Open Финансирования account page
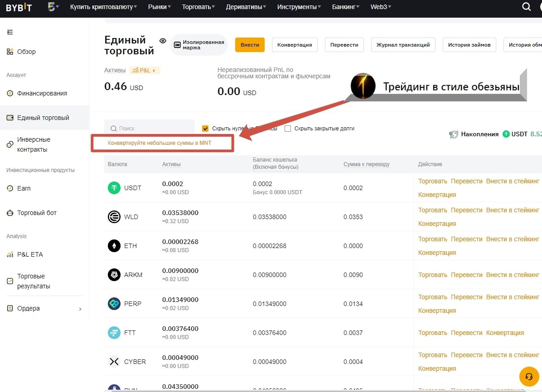The image size is (542, 392). (x=42, y=93)
